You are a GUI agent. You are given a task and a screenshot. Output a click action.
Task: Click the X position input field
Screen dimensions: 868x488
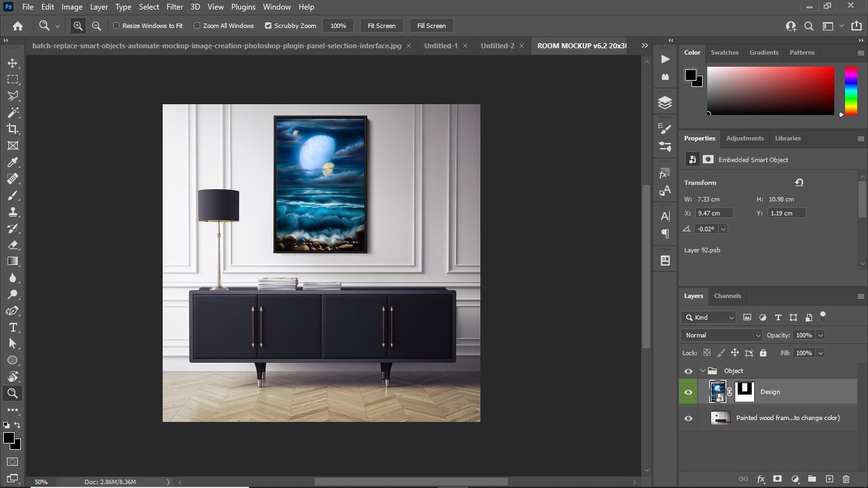(x=714, y=213)
